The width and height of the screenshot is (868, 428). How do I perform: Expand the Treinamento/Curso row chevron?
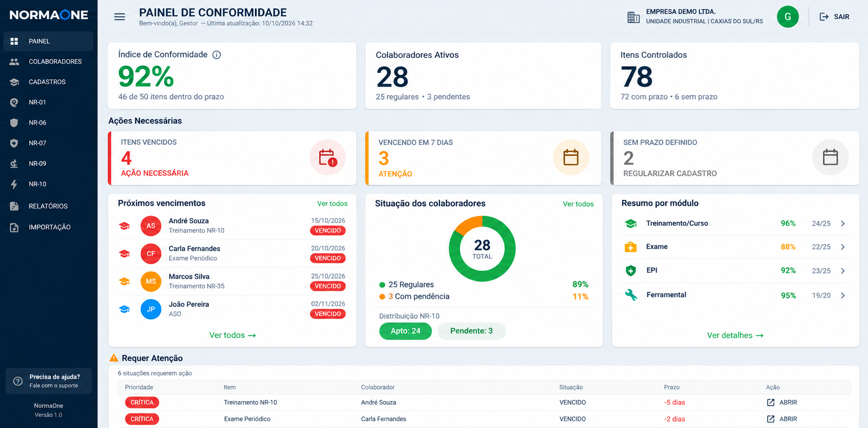(843, 224)
